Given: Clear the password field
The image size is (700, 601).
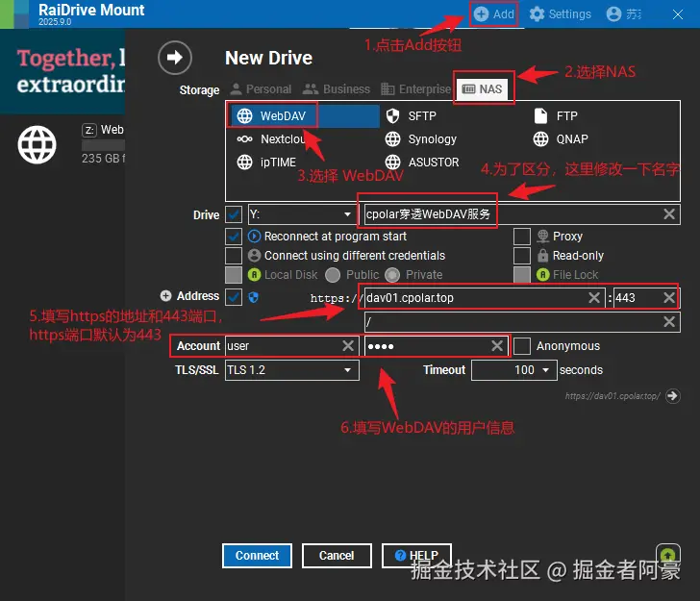Looking at the screenshot, I should [497, 345].
